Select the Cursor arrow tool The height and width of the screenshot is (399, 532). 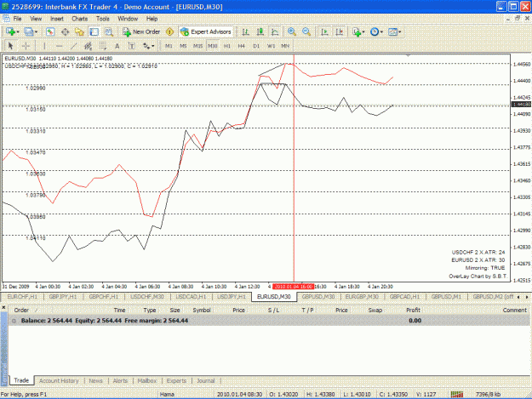(x=10, y=46)
